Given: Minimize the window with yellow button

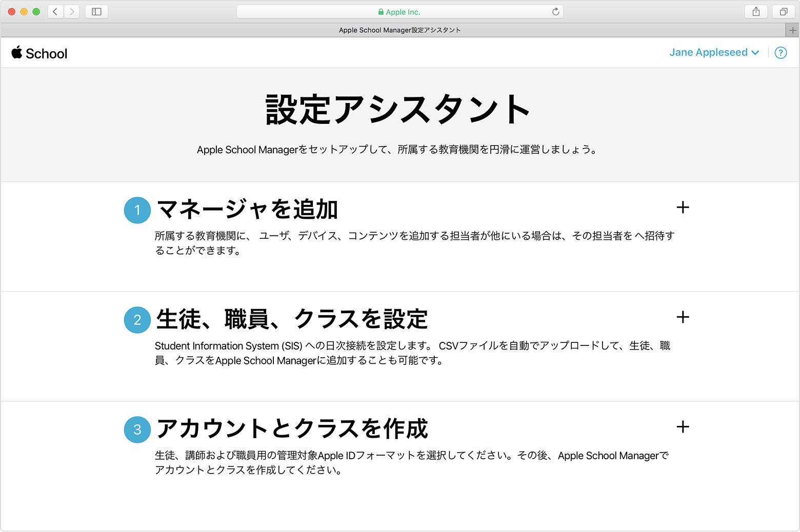Looking at the screenshot, I should coord(24,11).
